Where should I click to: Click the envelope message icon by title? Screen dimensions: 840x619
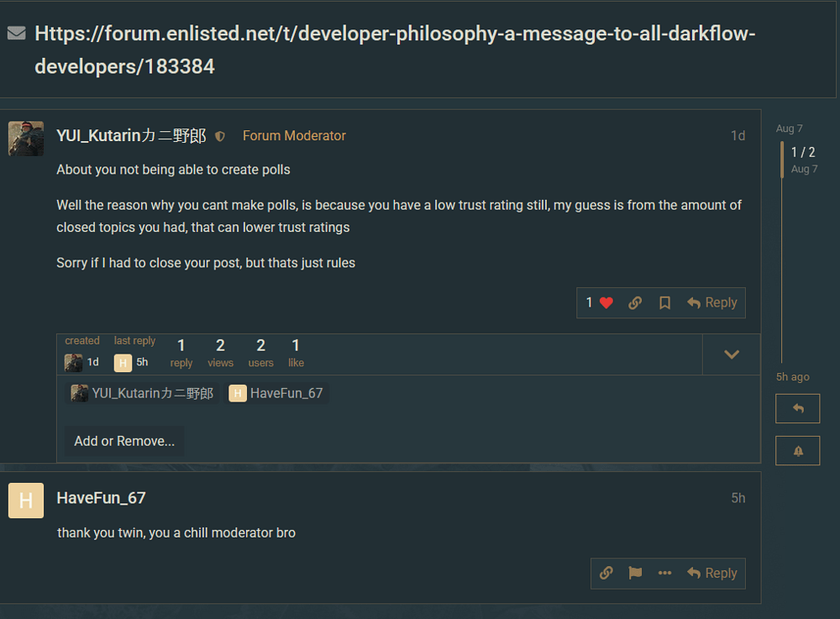[17, 34]
